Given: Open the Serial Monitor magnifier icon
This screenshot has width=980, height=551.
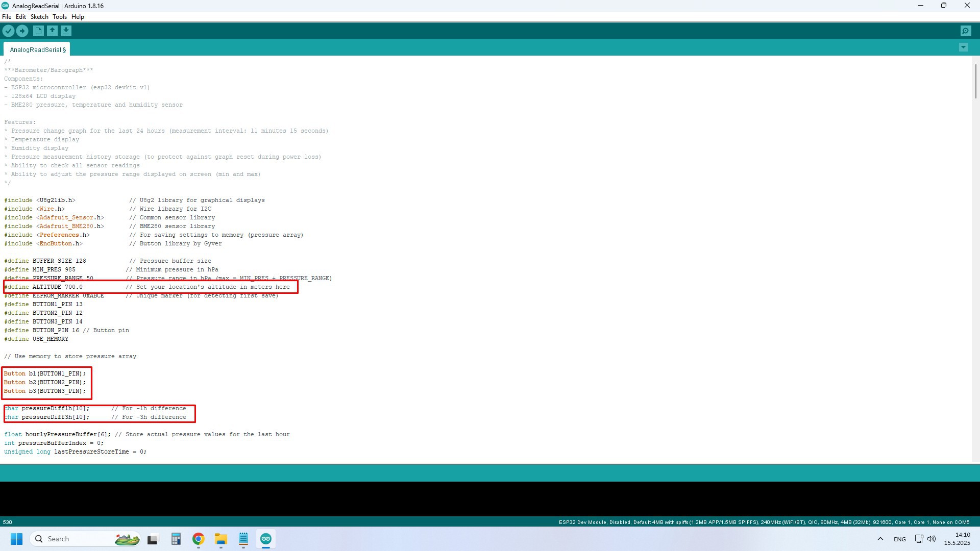Looking at the screenshot, I should pos(966,31).
